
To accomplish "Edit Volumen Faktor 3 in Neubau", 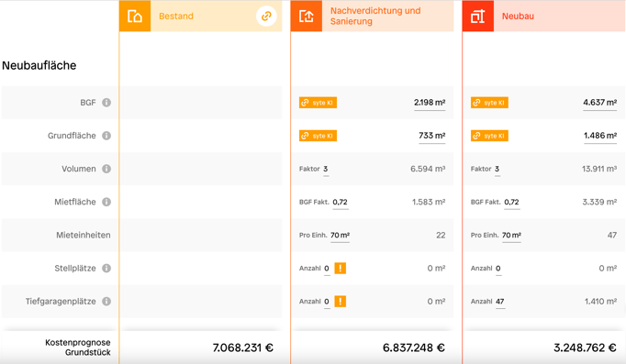I will click(497, 169).
